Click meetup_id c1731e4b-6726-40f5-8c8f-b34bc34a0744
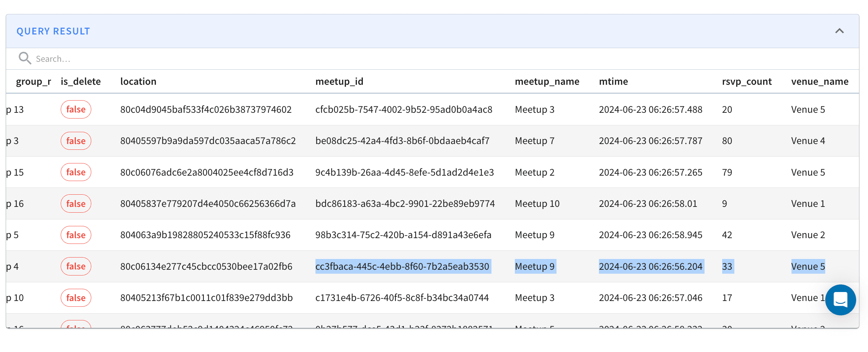The width and height of the screenshot is (868, 352). click(402, 298)
